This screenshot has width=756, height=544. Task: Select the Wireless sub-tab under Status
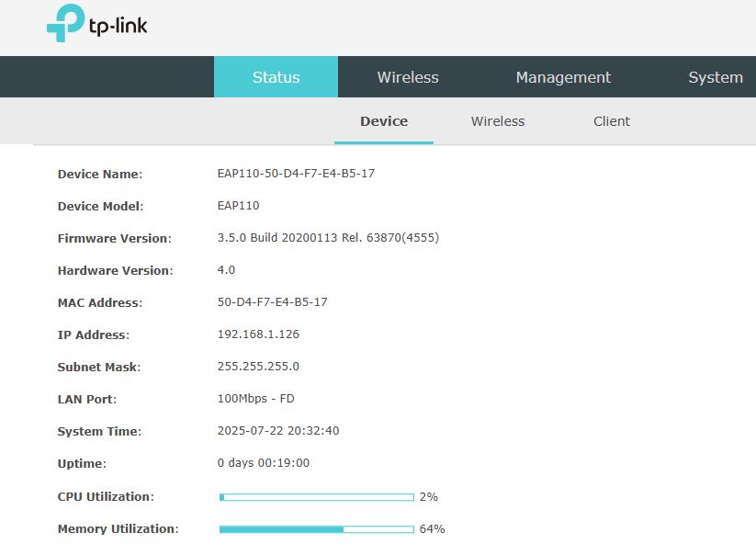(x=498, y=121)
